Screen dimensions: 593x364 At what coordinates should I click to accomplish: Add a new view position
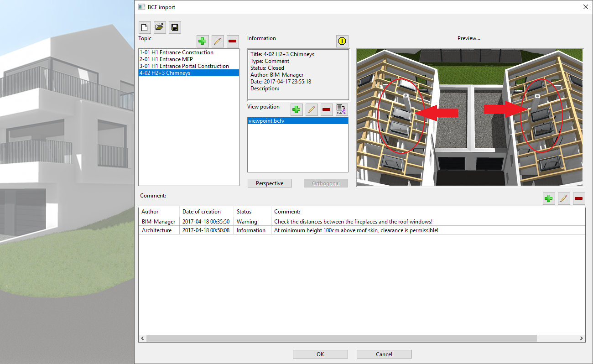click(x=296, y=109)
